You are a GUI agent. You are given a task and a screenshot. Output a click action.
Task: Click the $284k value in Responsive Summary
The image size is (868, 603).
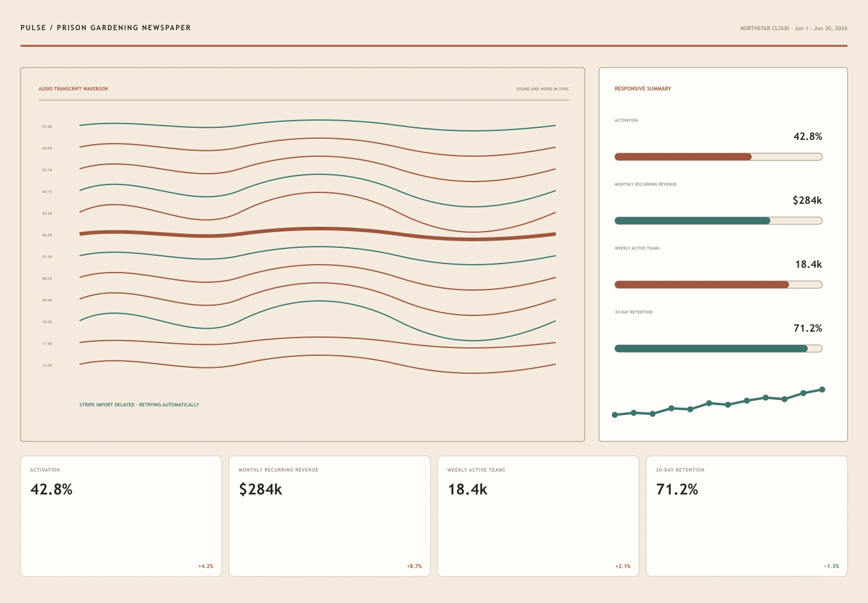point(807,200)
